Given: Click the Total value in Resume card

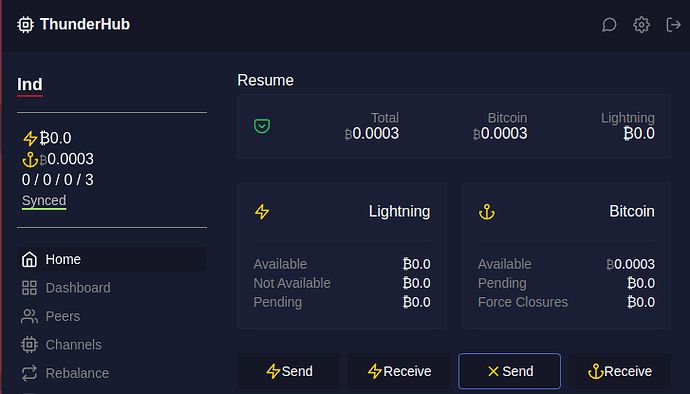Looking at the screenshot, I should click(x=371, y=133).
